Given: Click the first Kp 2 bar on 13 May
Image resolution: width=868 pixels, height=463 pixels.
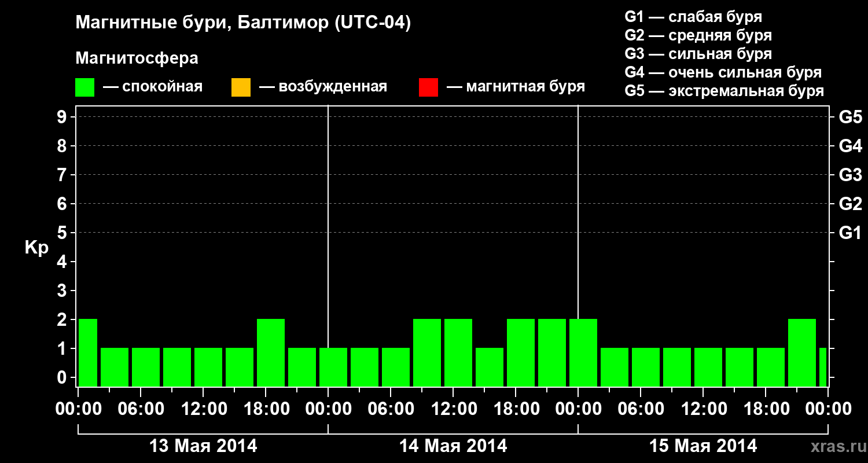Looking at the screenshot, I should tap(88, 352).
